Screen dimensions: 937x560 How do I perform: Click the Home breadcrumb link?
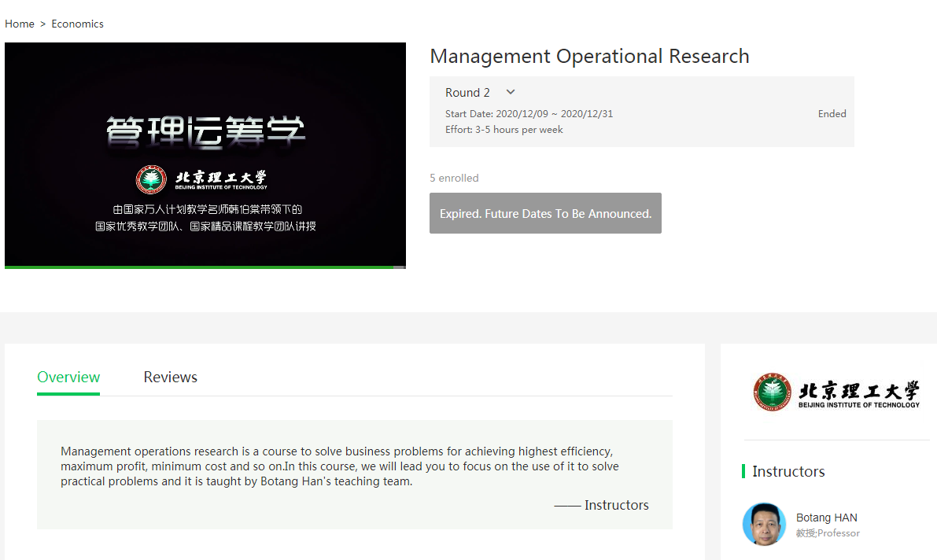[x=20, y=24]
